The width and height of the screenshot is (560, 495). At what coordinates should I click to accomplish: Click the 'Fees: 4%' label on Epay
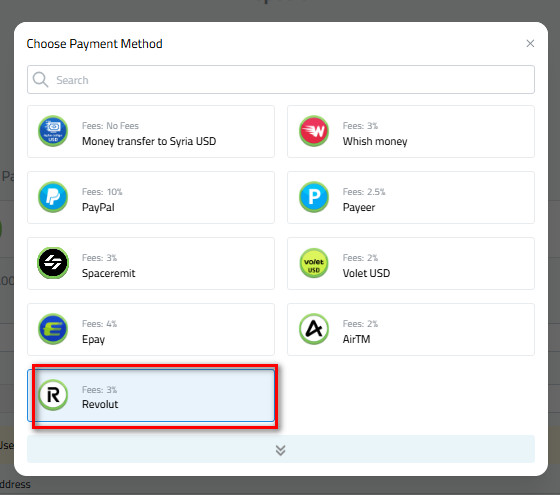[99, 324]
